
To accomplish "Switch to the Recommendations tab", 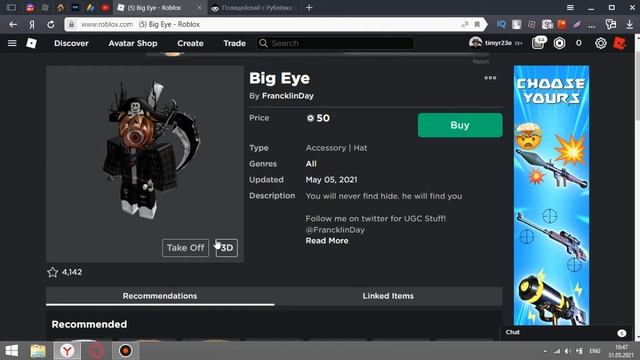I will (160, 296).
